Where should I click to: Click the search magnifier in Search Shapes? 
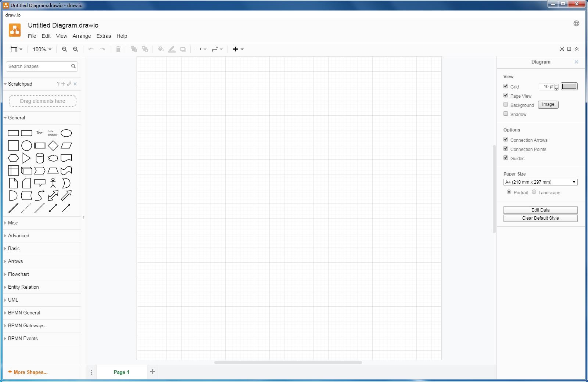click(x=73, y=66)
